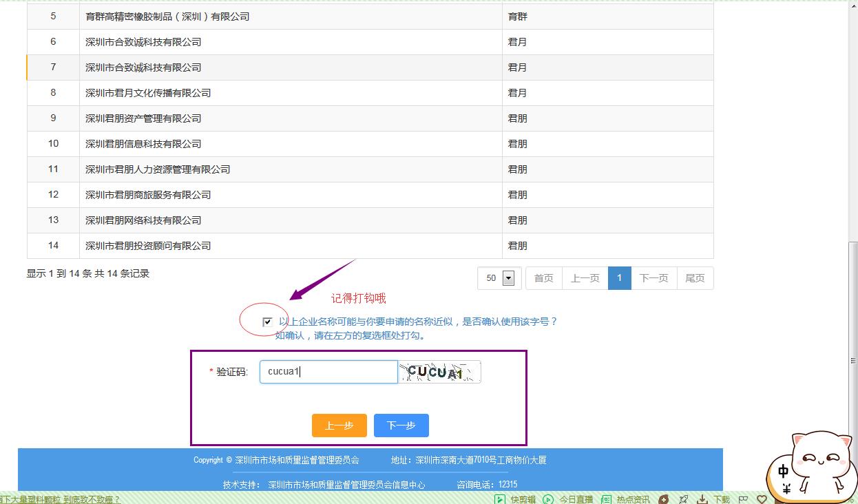Go to 首页 first page
Viewport: 858px width, 504px height.
click(x=543, y=278)
